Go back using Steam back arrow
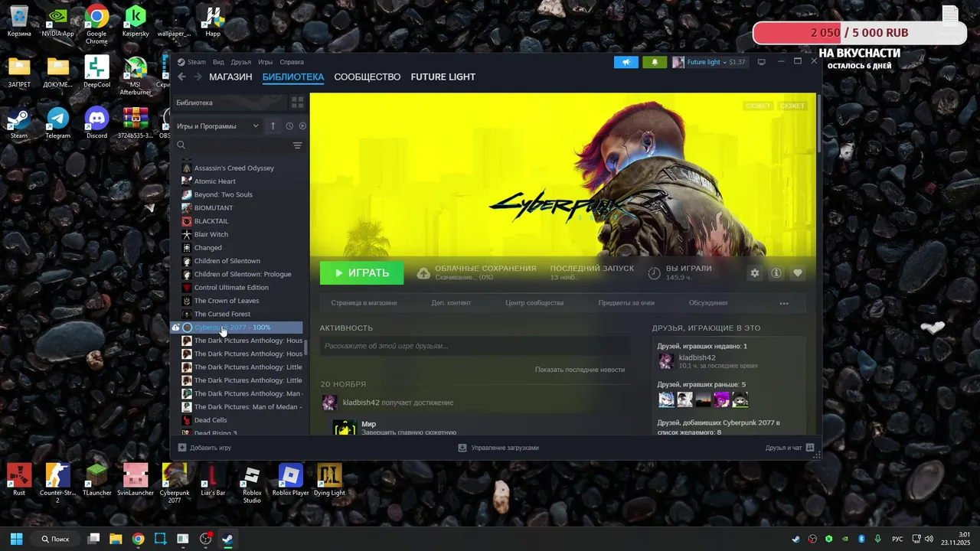 click(x=181, y=77)
